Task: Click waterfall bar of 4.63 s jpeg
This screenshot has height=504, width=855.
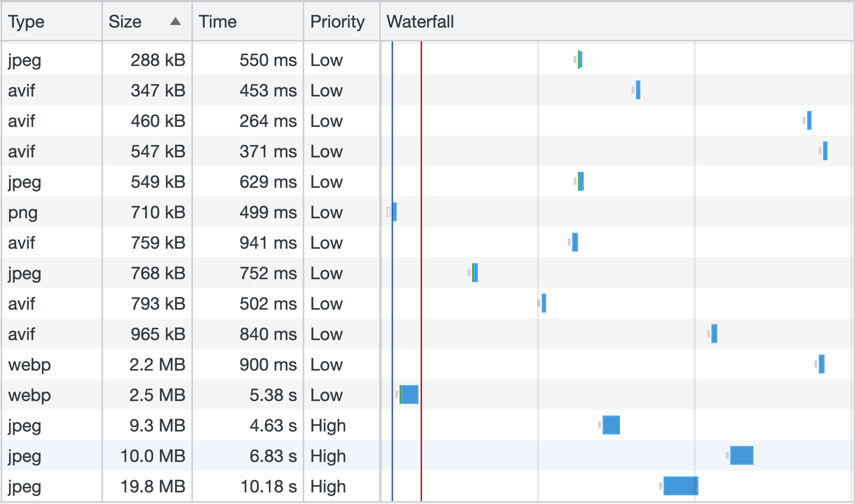Action: tap(611, 425)
